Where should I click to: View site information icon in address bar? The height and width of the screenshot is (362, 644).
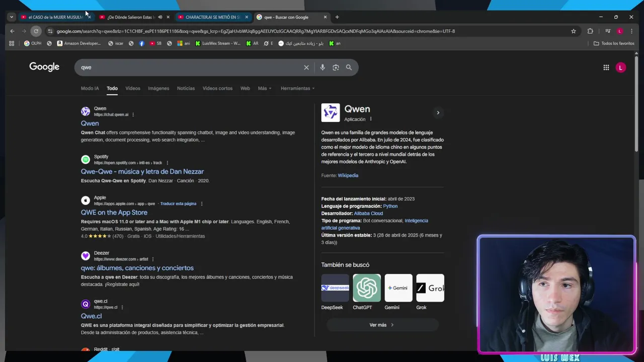pos(50,31)
